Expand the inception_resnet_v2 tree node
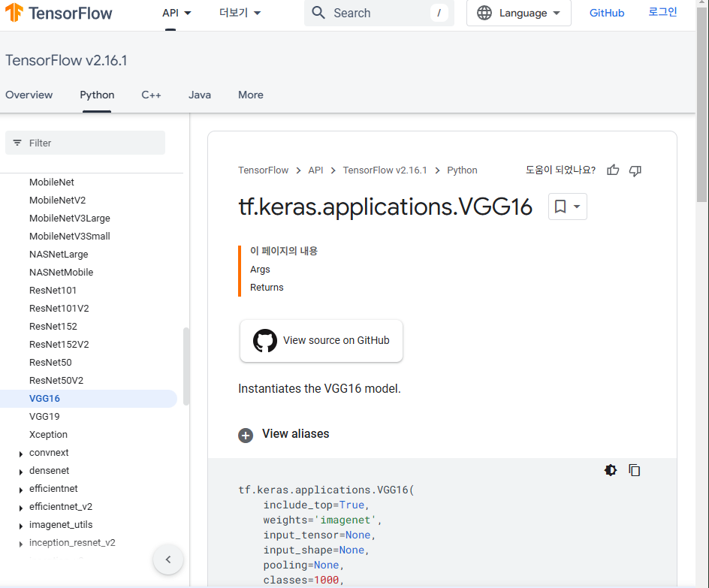Image resolution: width=709 pixels, height=588 pixels. coord(21,544)
